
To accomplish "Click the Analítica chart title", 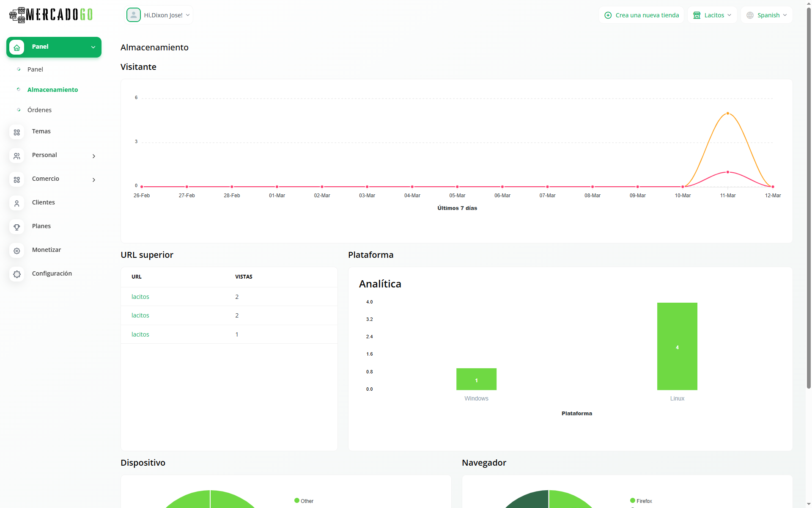I will (380, 284).
